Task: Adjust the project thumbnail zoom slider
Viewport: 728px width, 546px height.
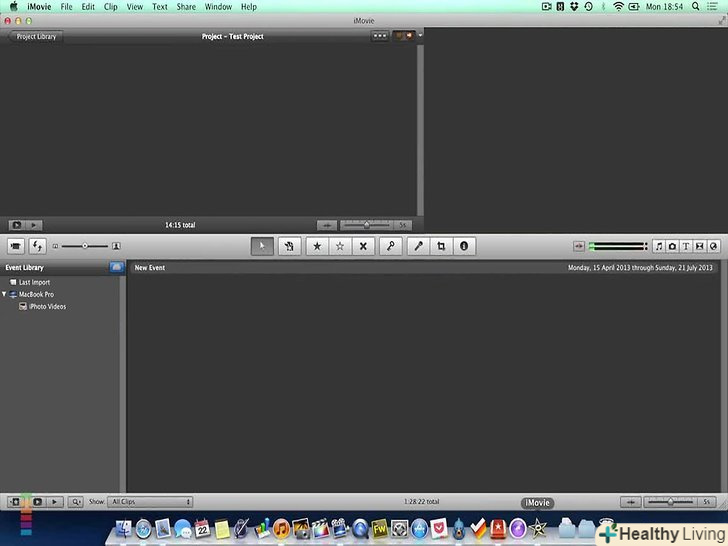Action: pos(366,225)
